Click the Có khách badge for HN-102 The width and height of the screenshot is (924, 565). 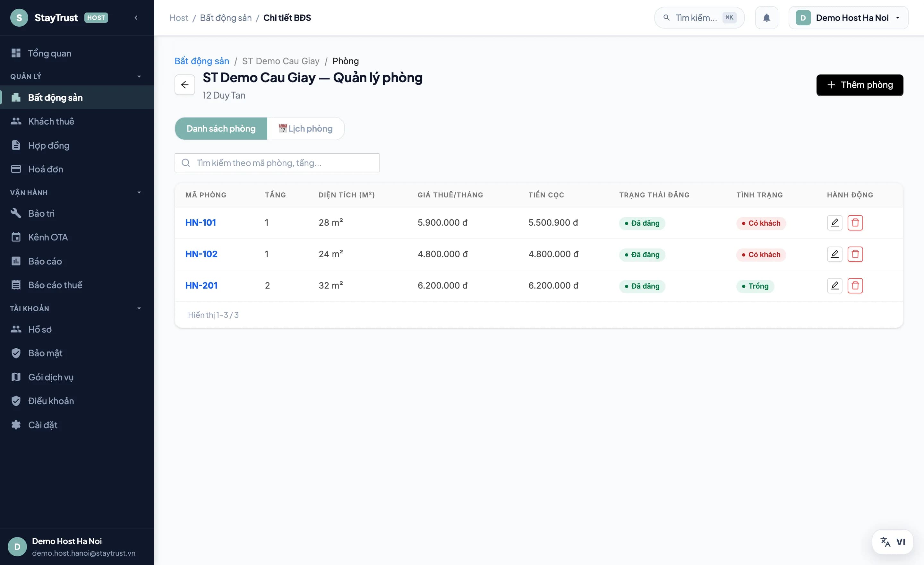(761, 255)
